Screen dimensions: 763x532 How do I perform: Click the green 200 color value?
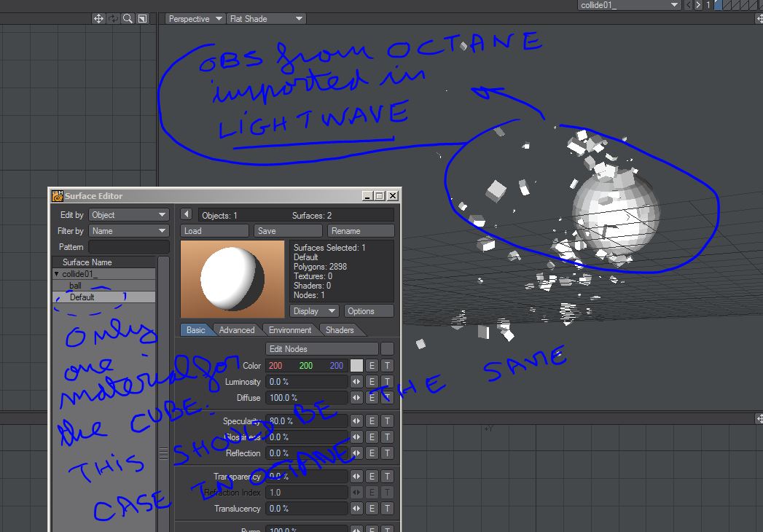pyautogui.click(x=306, y=366)
